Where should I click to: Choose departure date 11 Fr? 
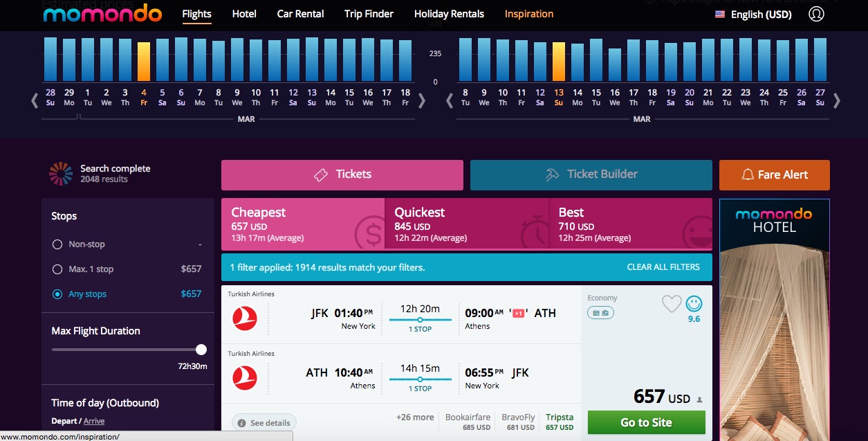[x=275, y=97]
